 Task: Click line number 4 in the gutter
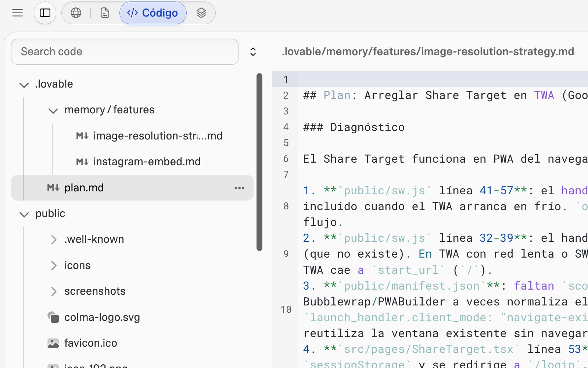[x=286, y=127]
